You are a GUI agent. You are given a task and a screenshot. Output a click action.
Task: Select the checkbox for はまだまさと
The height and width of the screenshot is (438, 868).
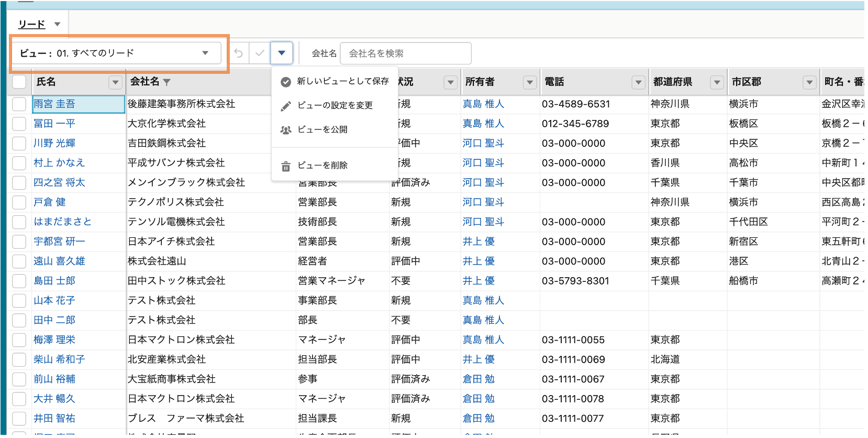tap(19, 222)
